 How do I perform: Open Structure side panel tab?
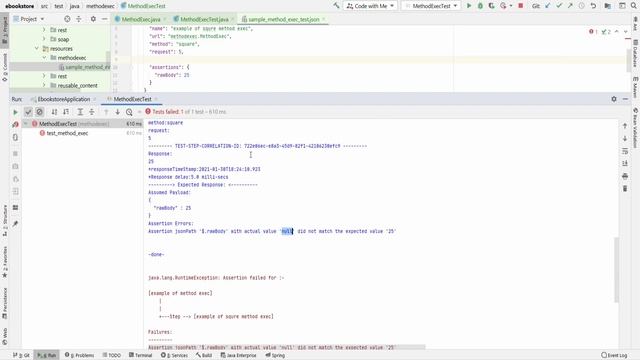[5, 220]
